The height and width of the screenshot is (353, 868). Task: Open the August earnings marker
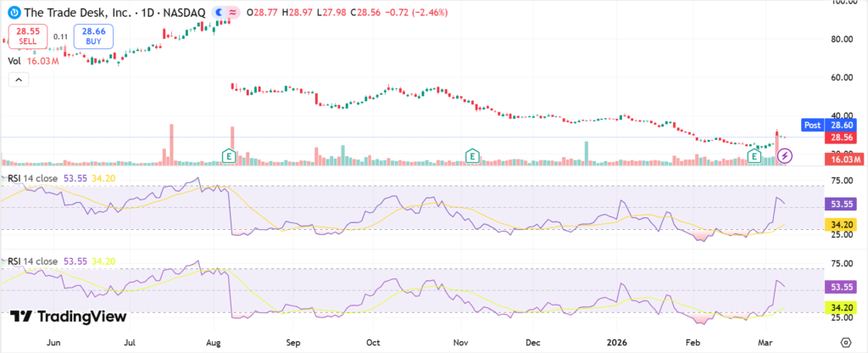229,155
